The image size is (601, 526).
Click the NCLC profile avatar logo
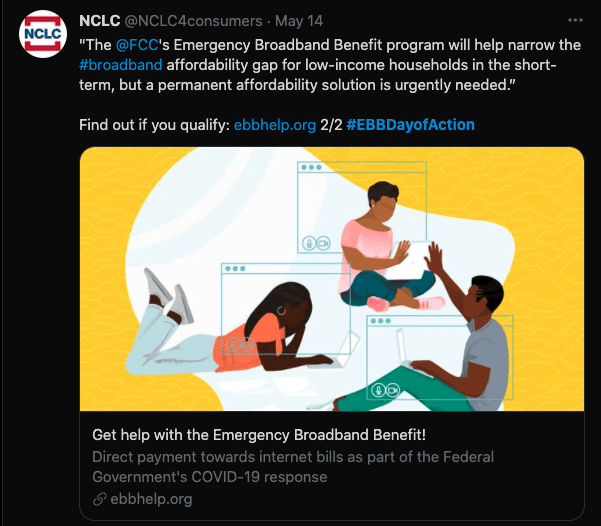(x=41, y=32)
